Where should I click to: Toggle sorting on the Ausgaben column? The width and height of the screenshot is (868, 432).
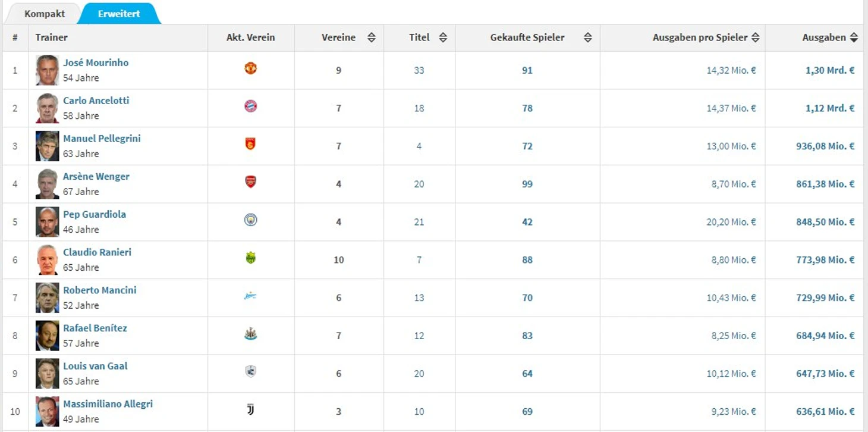pyautogui.click(x=854, y=37)
